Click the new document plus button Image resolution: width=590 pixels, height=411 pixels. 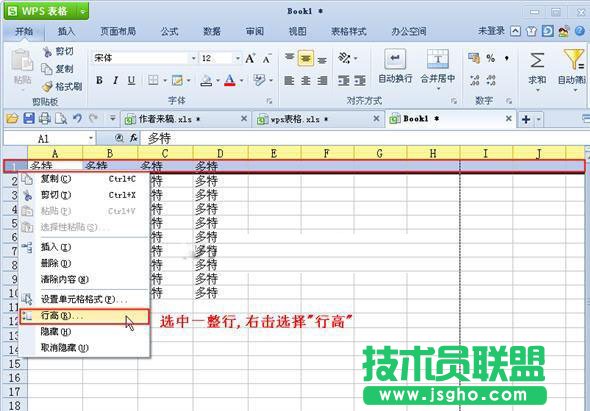pos(526,119)
